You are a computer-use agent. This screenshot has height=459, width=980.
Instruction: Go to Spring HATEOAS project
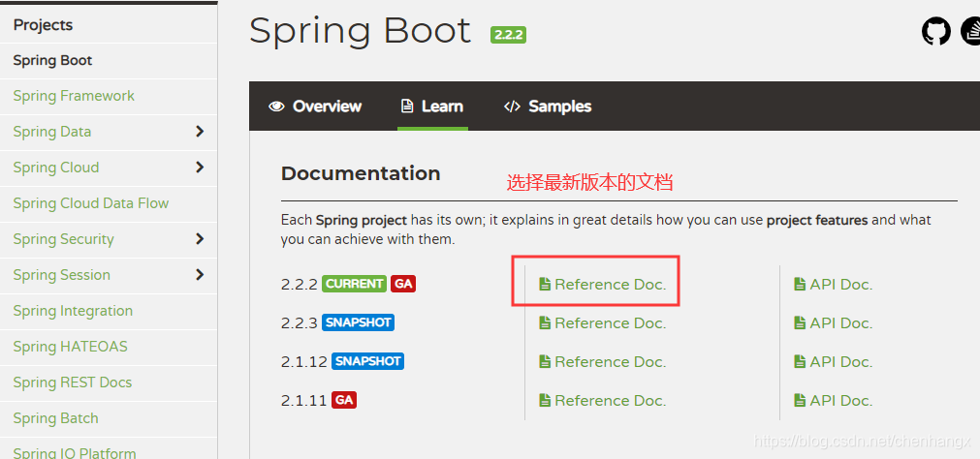coord(70,347)
